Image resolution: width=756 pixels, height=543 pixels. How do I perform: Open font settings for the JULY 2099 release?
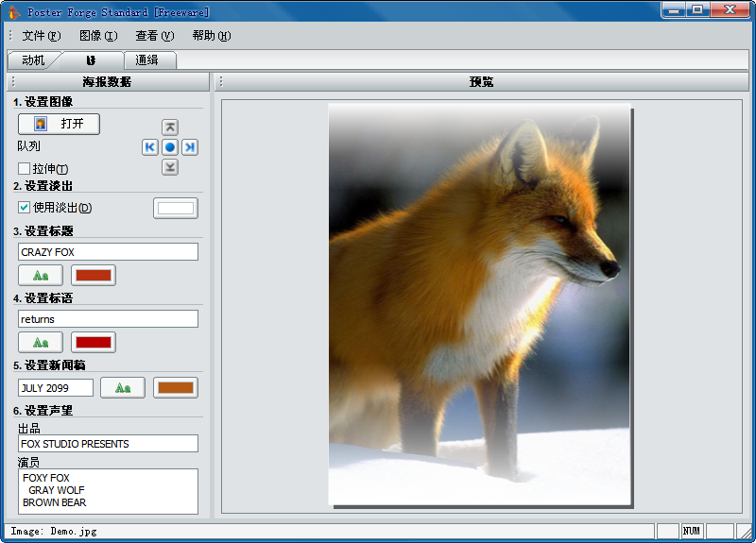point(123,387)
